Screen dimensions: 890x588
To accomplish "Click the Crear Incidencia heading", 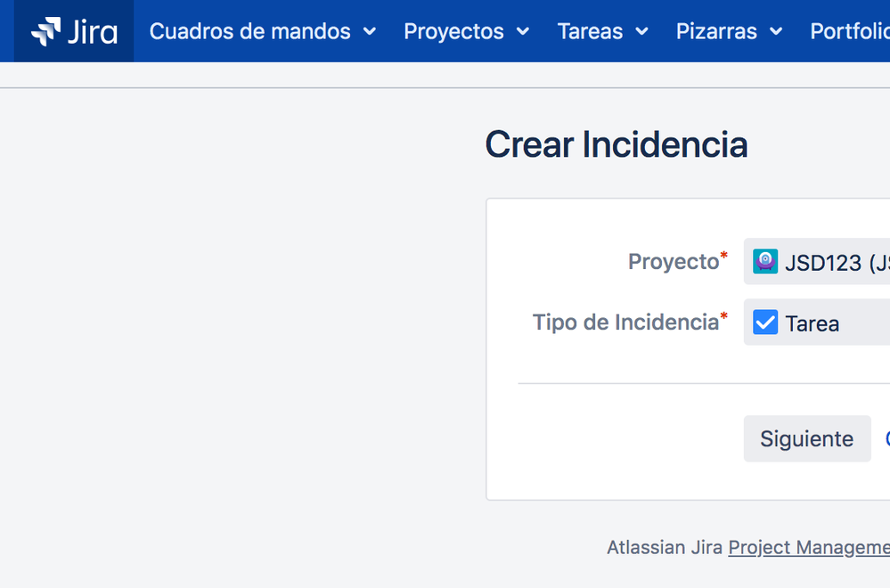I will point(616,144).
